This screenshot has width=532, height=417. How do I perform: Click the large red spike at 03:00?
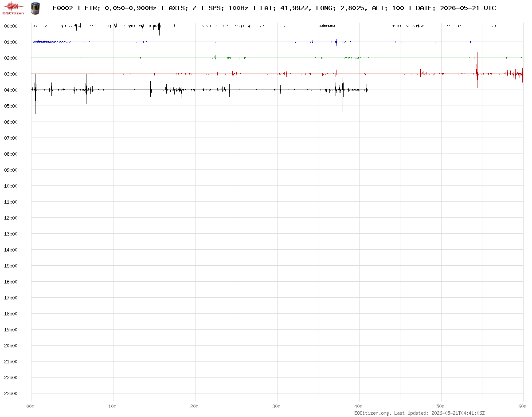click(477, 70)
